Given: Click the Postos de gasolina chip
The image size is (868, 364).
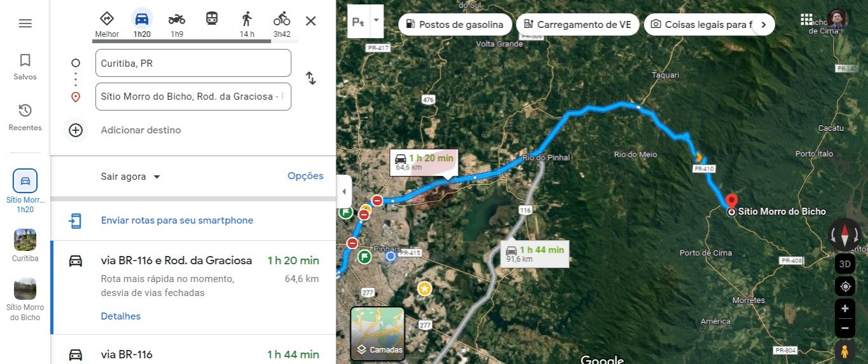Looking at the screenshot, I should [x=455, y=25].
